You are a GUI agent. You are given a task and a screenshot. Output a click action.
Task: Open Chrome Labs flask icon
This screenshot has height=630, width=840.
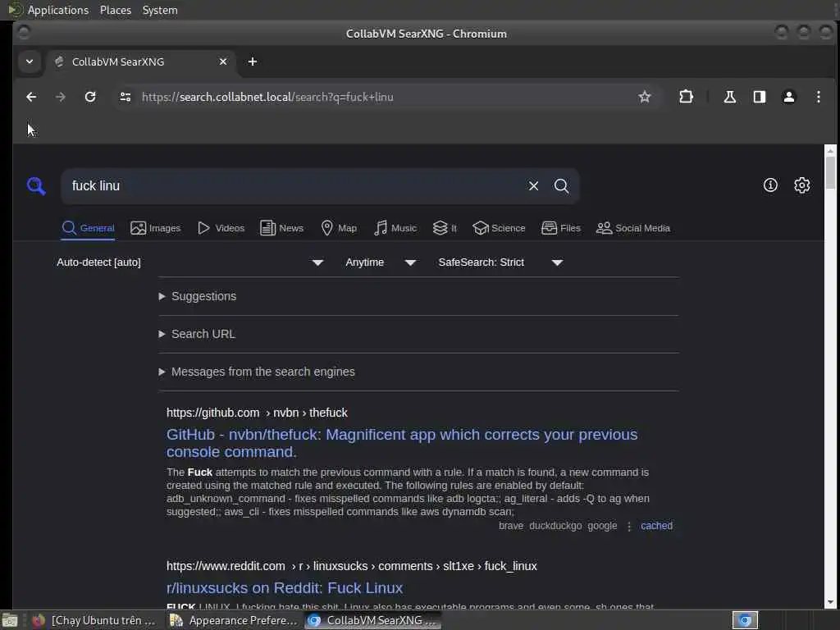729,97
